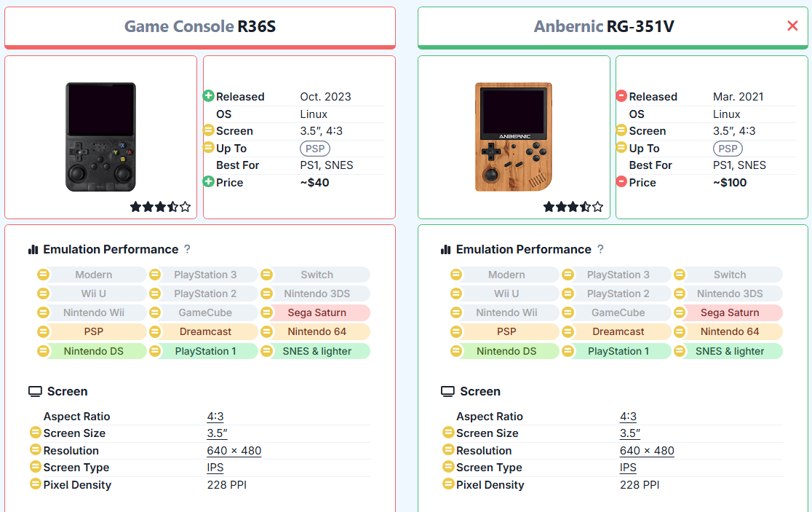Click the yellow equal icon beside R36S Screen Size
Image resolution: width=812 pixels, height=512 pixels.
[x=35, y=433]
